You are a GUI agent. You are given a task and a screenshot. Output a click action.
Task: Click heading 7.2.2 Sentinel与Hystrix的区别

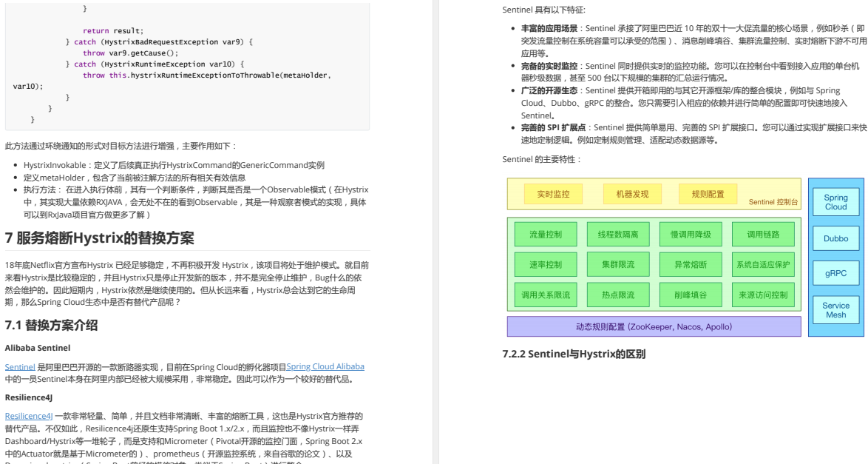tap(574, 354)
